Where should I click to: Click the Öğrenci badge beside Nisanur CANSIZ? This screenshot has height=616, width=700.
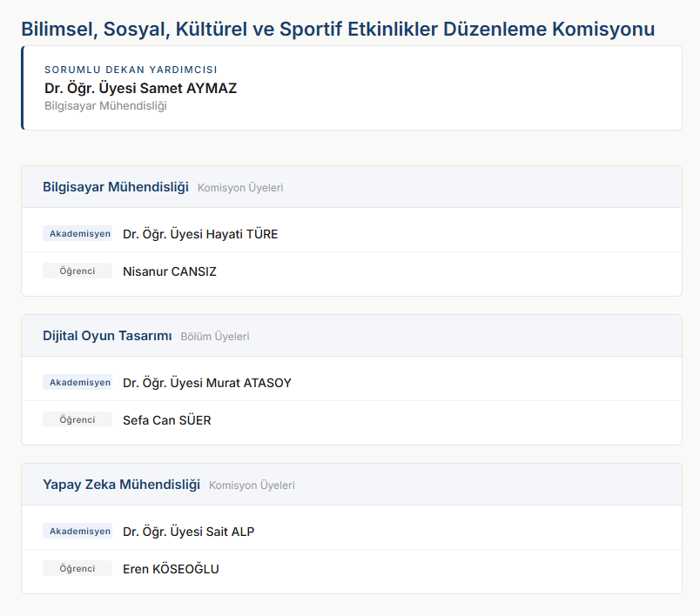click(77, 271)
